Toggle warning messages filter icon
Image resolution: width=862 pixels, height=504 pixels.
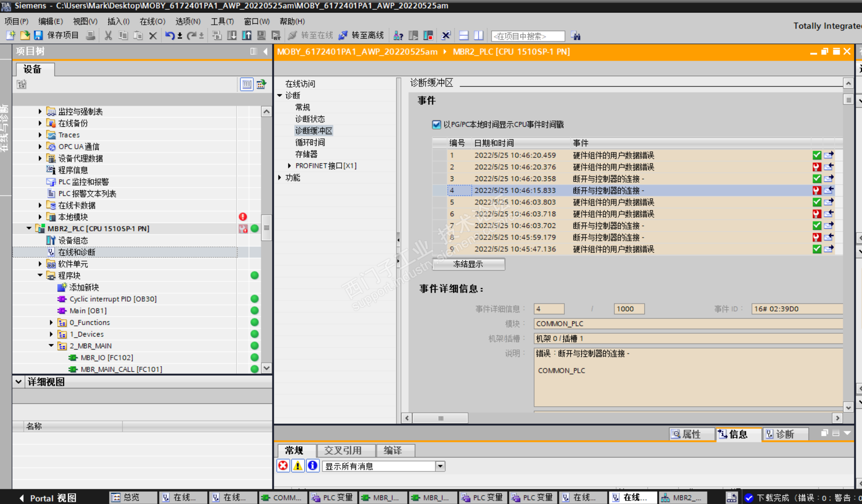pos(298,466)
